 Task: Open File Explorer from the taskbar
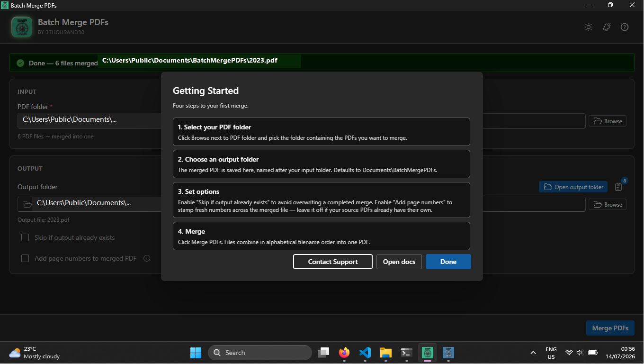[385, 353]
